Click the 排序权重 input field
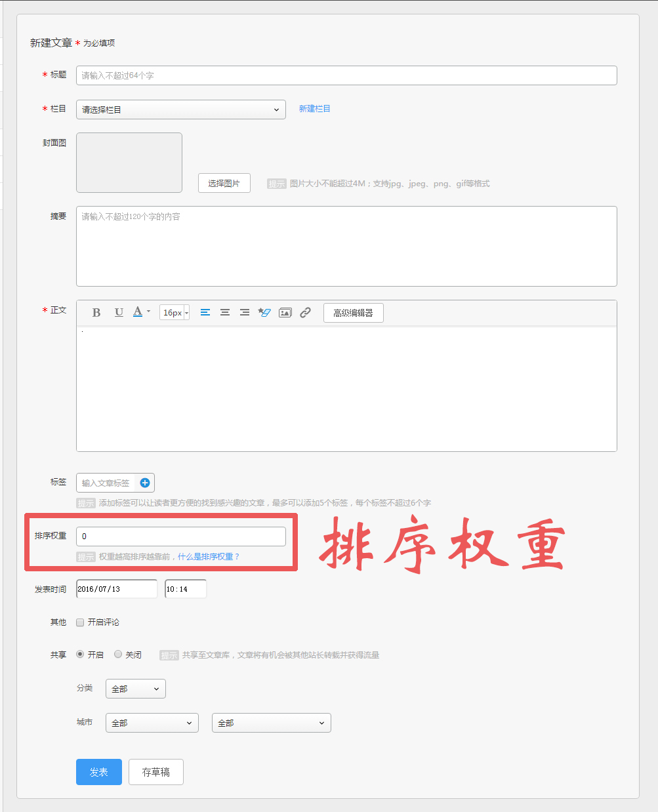This screenshot has width=658, height=812. 181,537
